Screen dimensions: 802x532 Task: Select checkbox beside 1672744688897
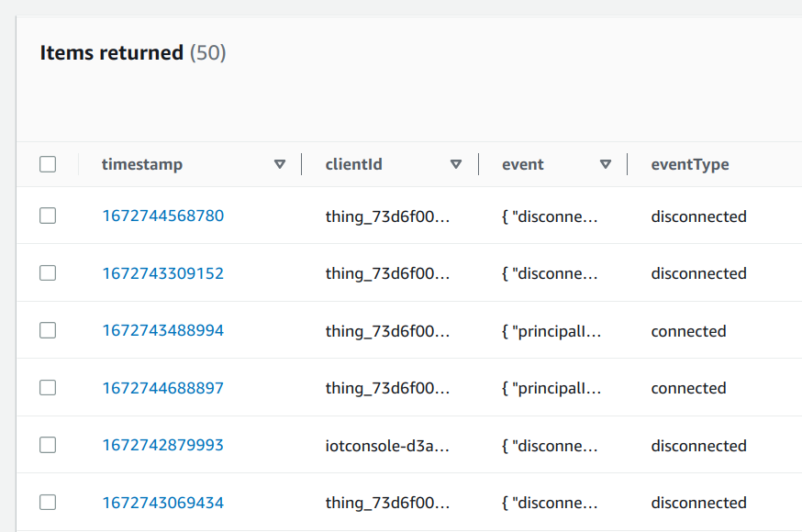48,387
